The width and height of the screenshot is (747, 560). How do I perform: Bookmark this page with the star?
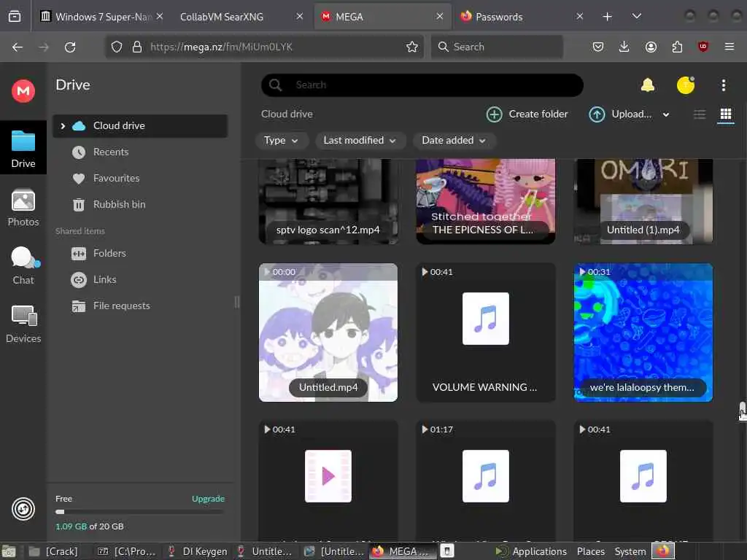(412, 47)
